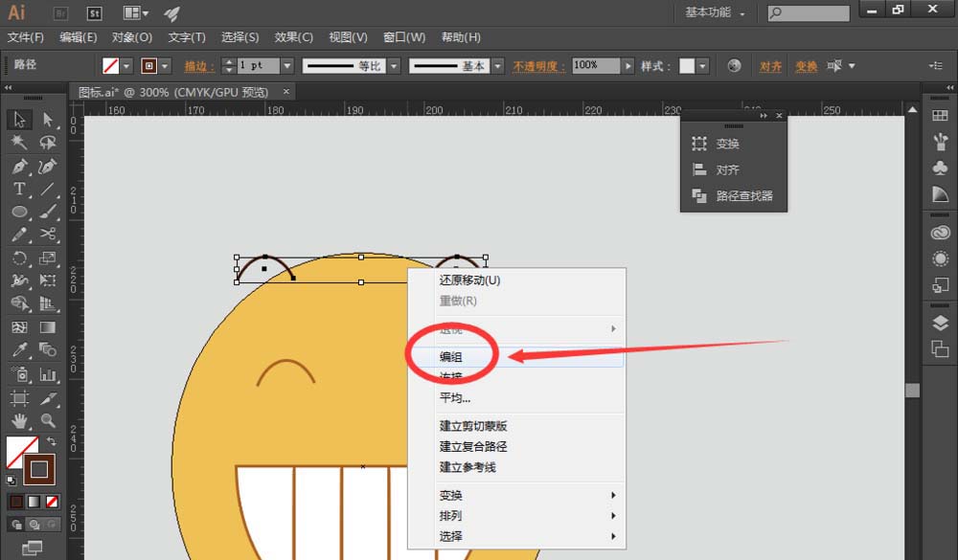Open the Creative Cloud Libraries dock icon

pyautogui.click(x=940, y=233)
